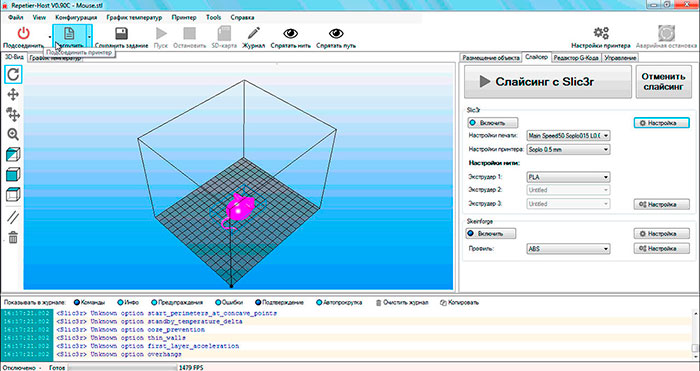Select the Rotate view tool
700x371 pixels.
click(13, 74)
